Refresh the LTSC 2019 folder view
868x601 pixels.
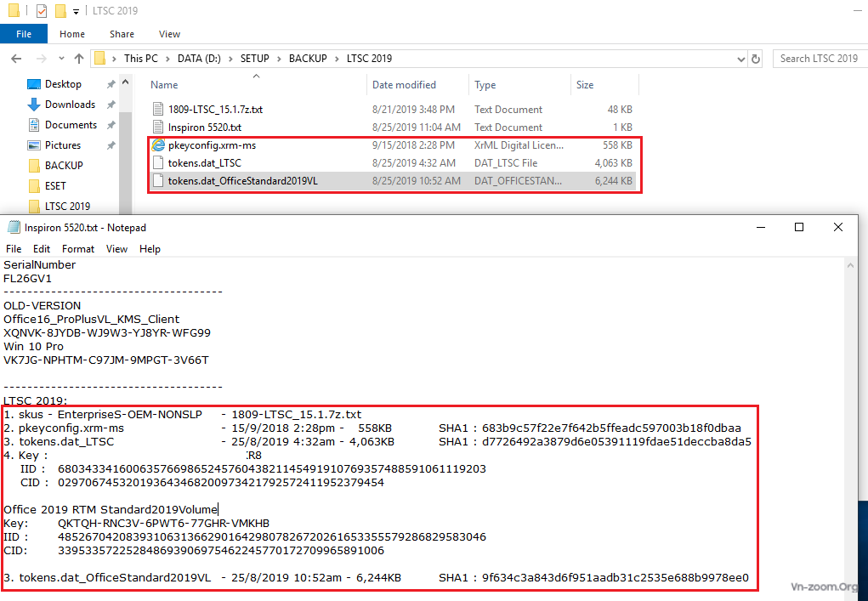756,59
